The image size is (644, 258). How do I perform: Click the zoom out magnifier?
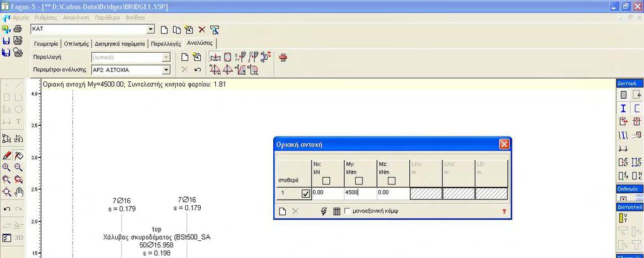coord(18,167)
